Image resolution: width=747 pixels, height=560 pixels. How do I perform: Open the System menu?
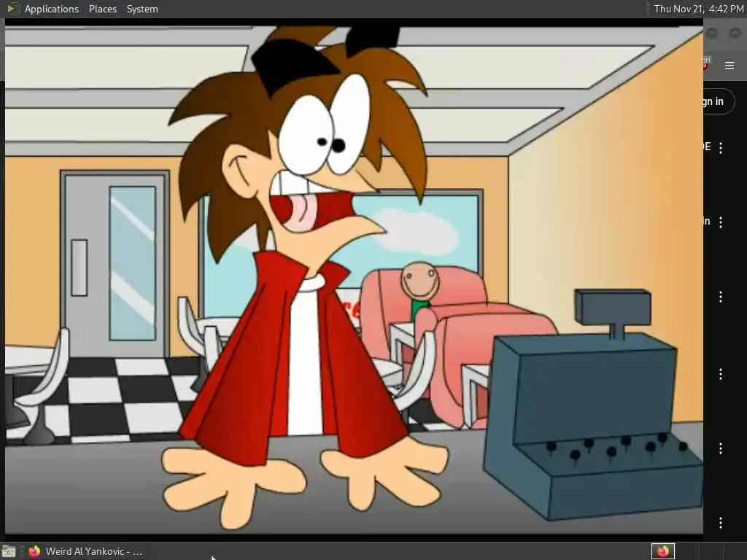(142, 9)
